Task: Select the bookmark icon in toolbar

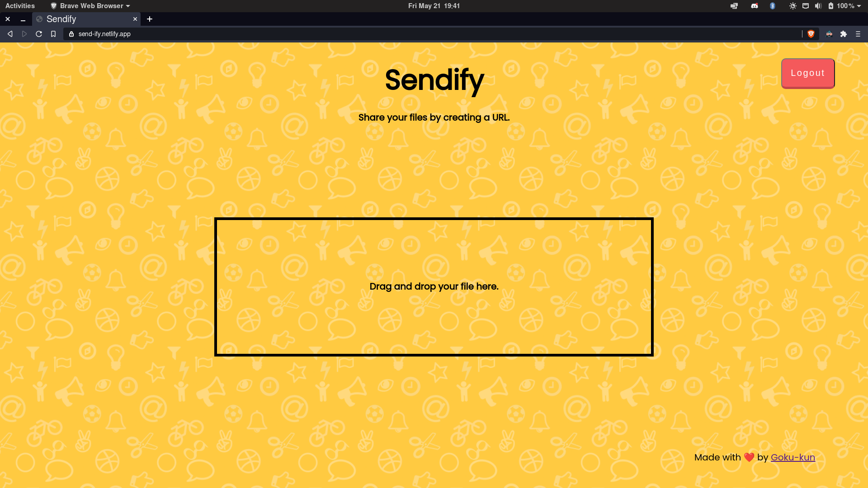Action: tap(53, 34)
